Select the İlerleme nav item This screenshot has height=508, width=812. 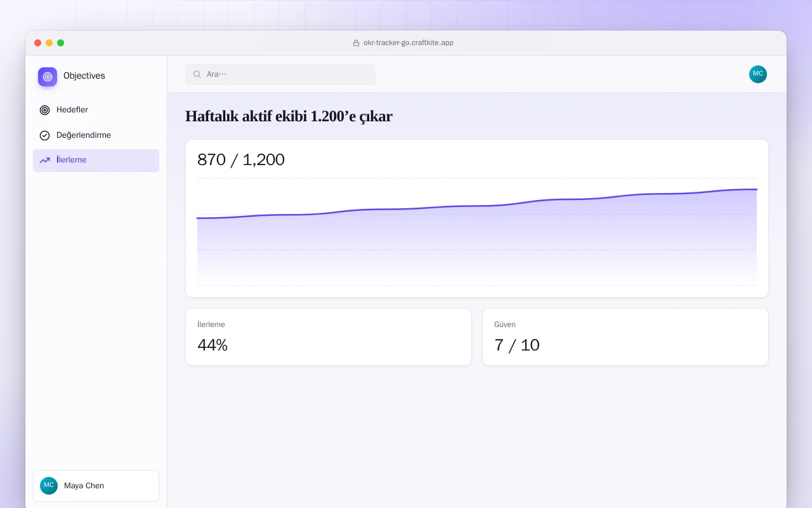point(96,161)
